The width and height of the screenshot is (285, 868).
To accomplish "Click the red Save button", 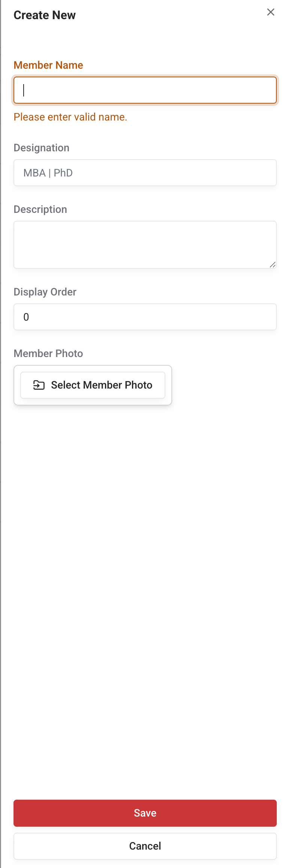I will pyautogui.click(x=145, y=813).
